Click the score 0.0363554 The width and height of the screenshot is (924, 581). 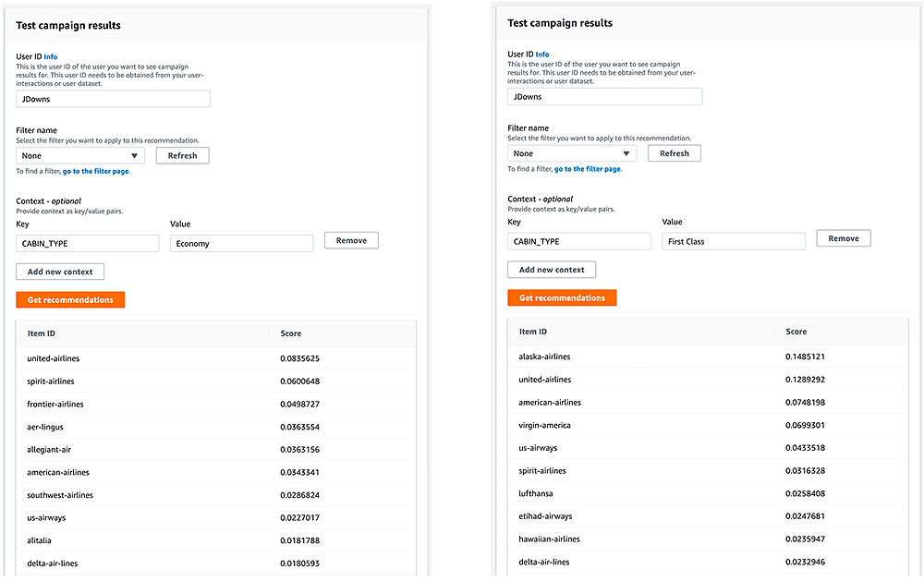click(300, 427)
